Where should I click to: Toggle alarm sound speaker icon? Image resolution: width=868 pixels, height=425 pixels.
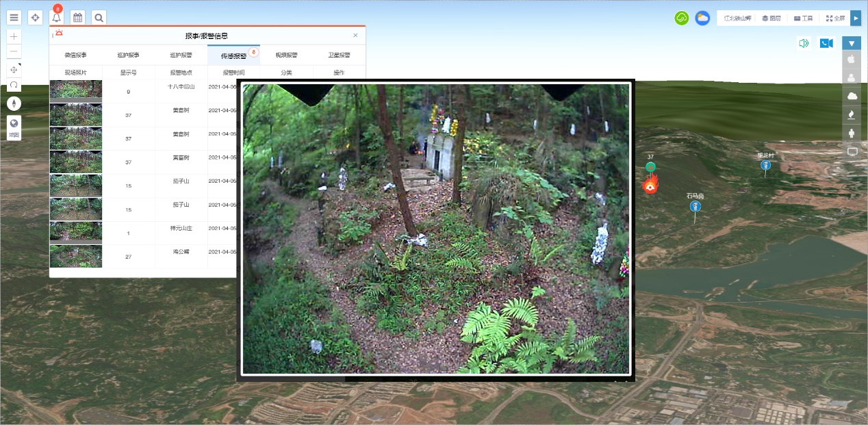tap(804, 43)
